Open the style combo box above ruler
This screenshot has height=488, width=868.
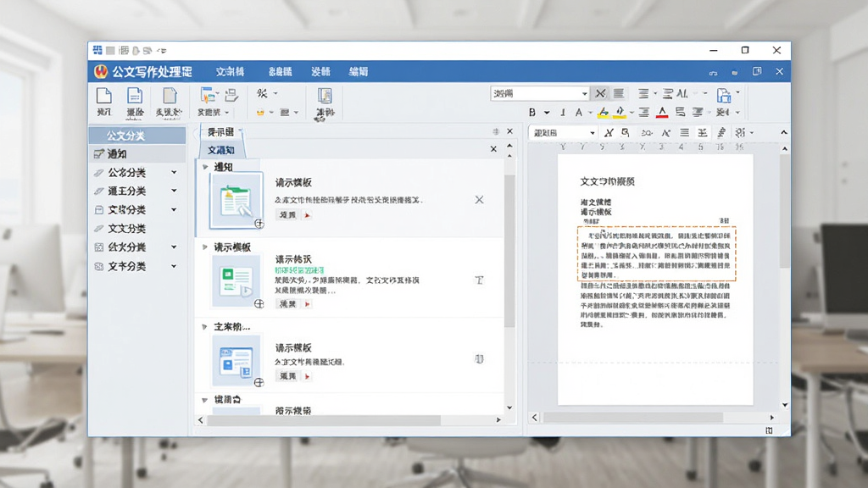(563, 133)
